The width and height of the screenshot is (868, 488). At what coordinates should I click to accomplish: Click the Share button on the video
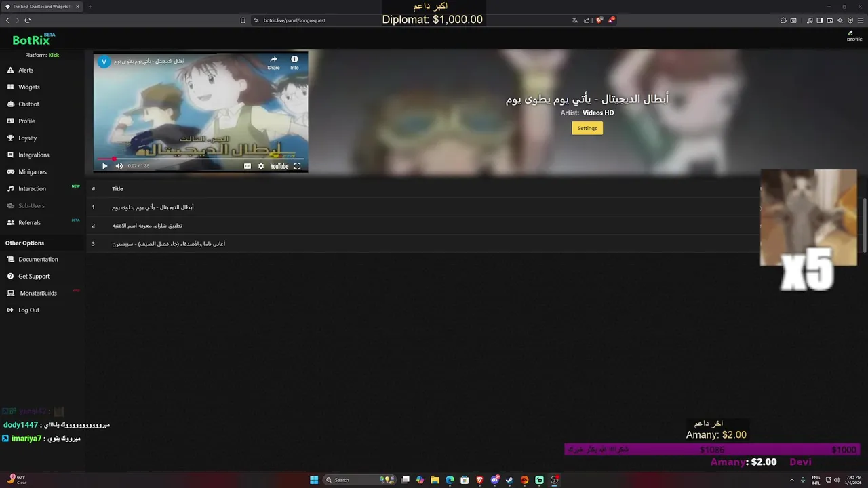tap(273, 62)
